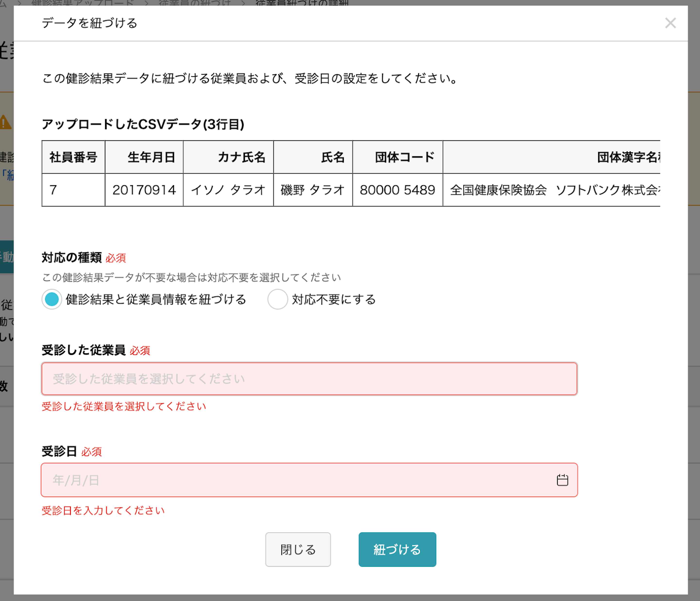This screenshot has height=601, width=700.
Task: Select 健診結果と従業員情報を紐づける radio option
Action: [52, 299]
